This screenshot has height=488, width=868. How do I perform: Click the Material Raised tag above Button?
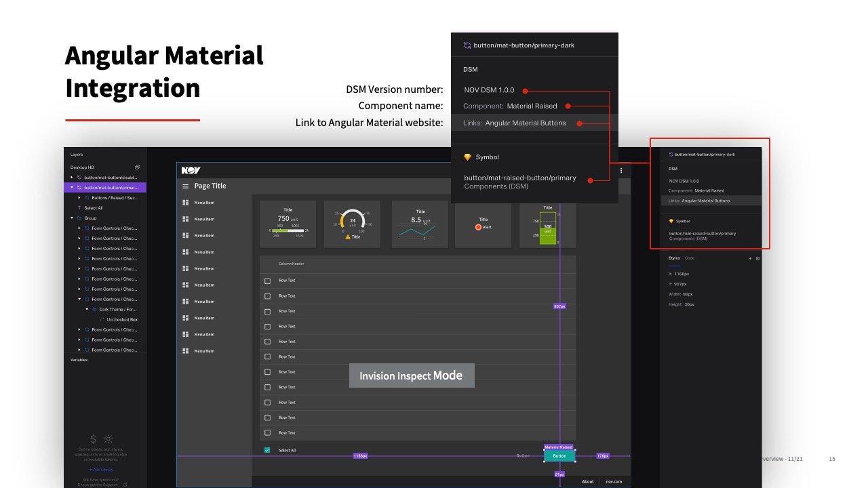559,447
